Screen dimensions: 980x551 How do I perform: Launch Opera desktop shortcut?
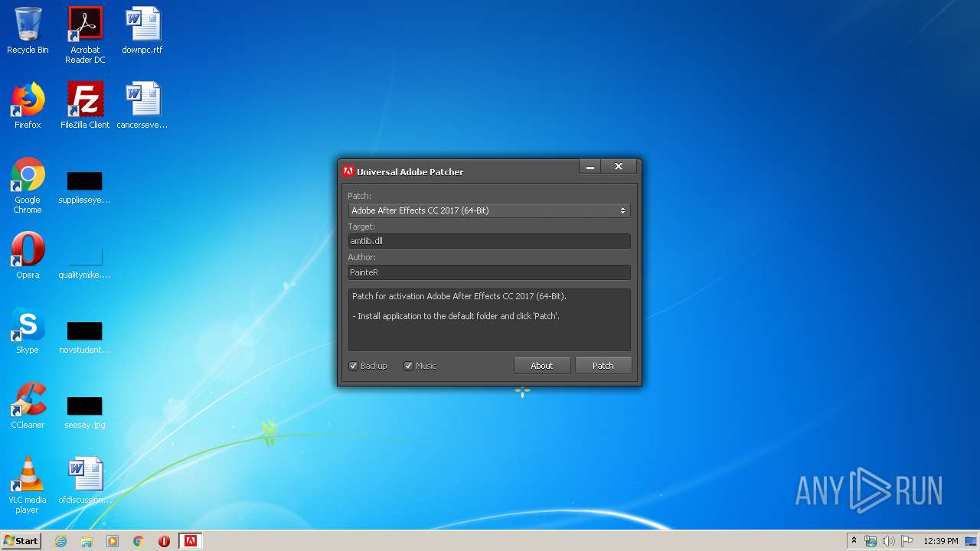(x=28, y=256)
